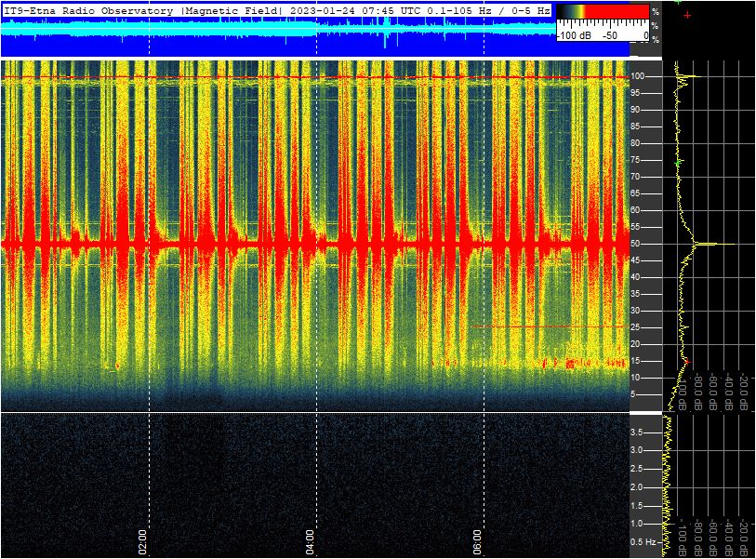Click the red cross marker near 15 Hz

point(687,361)
